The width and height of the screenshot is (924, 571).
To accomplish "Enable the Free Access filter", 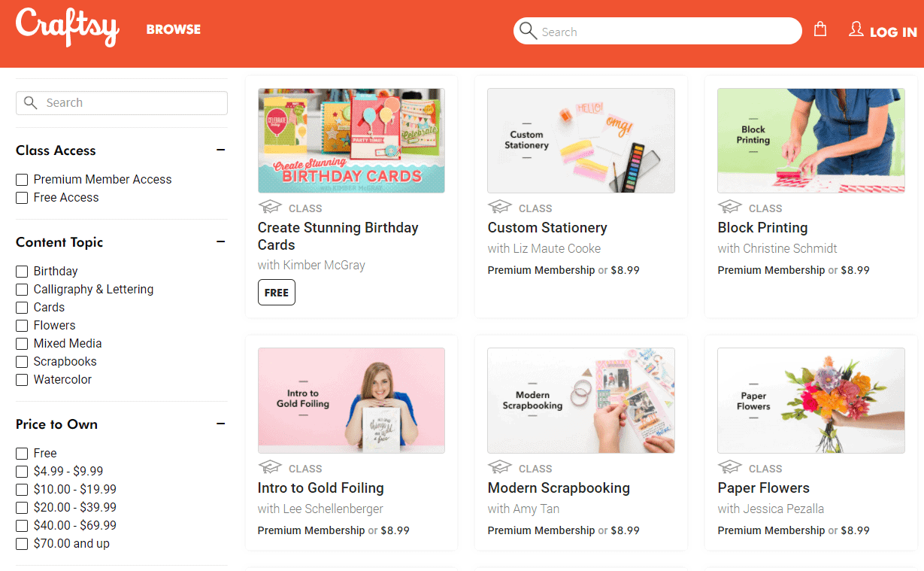I will (21, 197).
